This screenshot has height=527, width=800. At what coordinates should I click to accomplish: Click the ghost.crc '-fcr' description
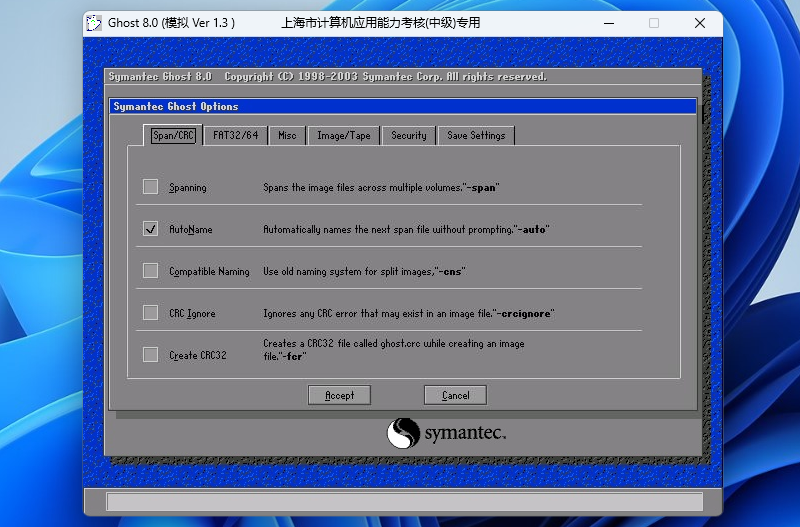pos(394,350)
